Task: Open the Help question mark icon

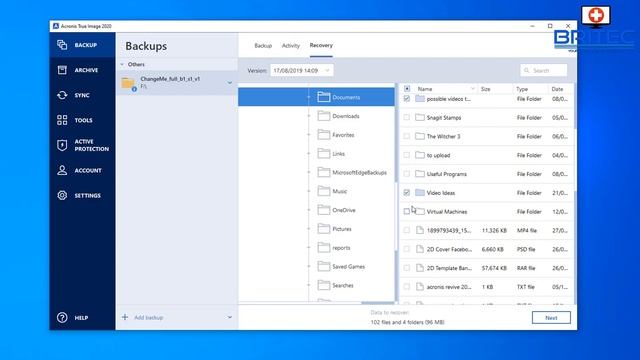Action: tap(62, 317)
